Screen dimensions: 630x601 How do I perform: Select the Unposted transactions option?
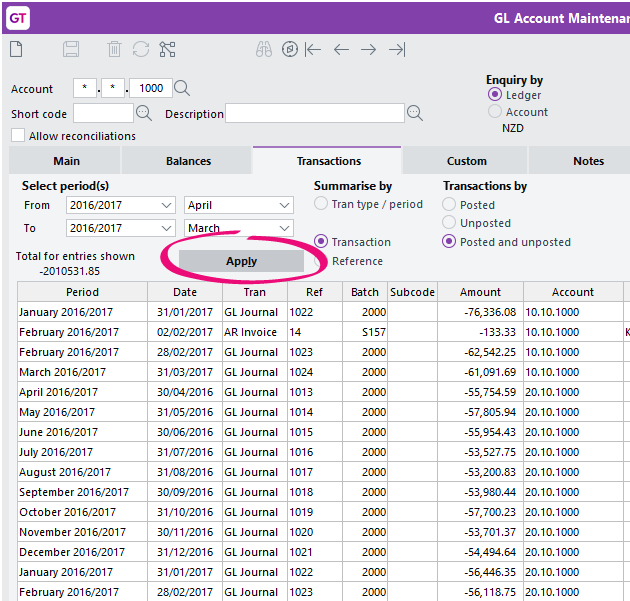[451, 223]
